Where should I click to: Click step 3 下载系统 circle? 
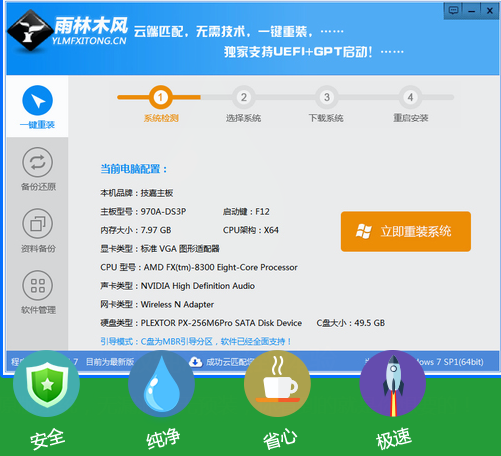(327, 97)
